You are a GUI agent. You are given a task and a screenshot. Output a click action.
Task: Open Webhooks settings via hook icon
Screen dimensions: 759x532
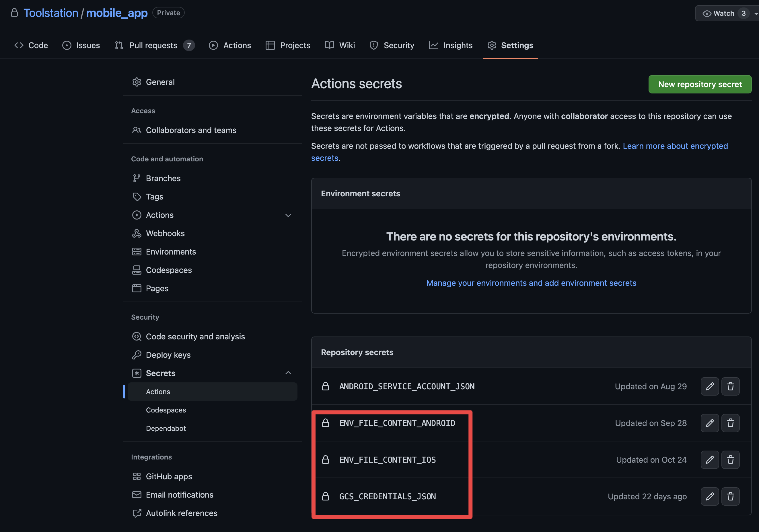[x=137, y=233]
